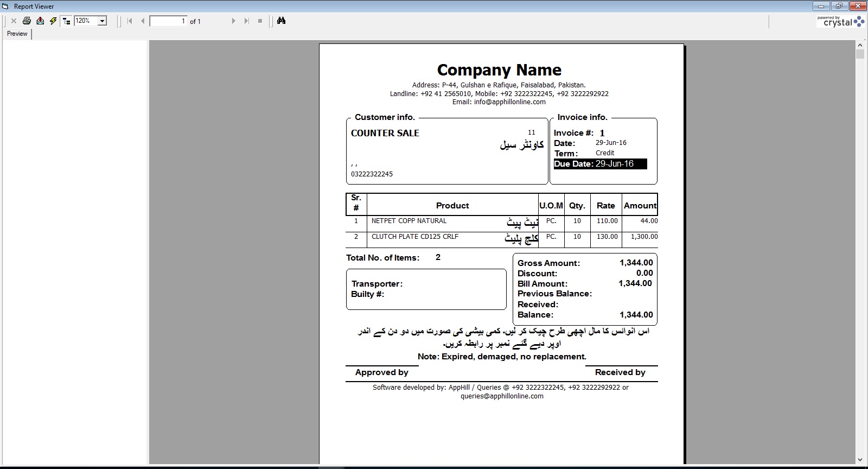
Task: Export the report with the envelope icon
Action: pyautogui.click(x=40, y=21)
